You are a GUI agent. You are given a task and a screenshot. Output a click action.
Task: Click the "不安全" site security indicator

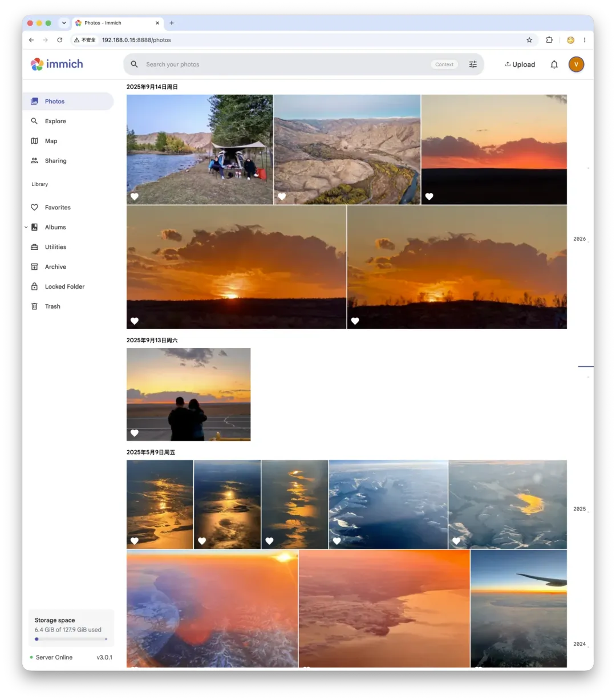(84, 40)
